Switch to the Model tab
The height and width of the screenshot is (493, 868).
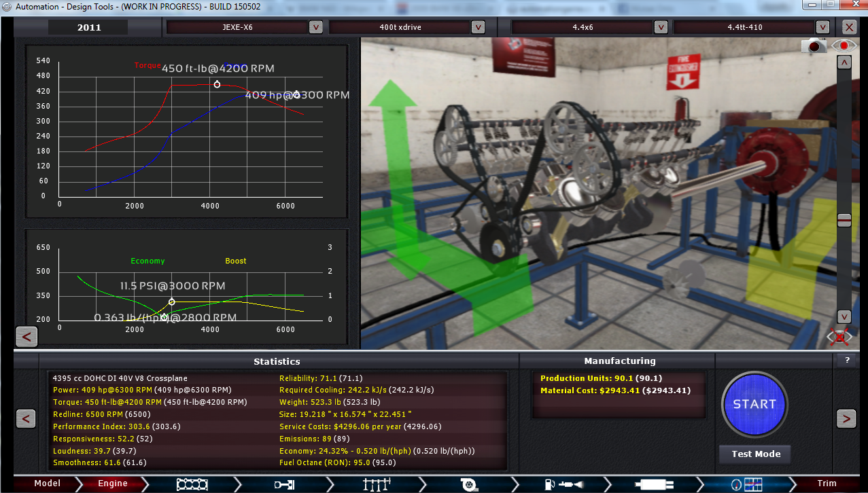coord(48,483)
